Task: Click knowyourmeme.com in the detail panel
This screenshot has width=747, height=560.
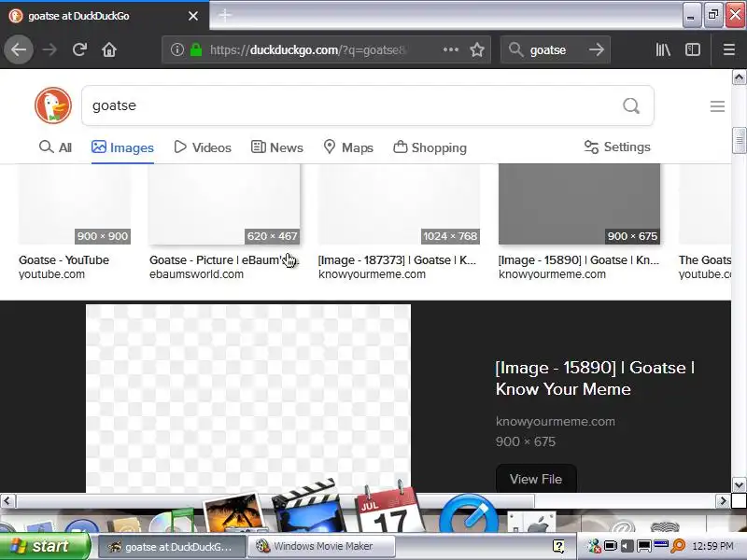Action: click(x=555, y=422)
